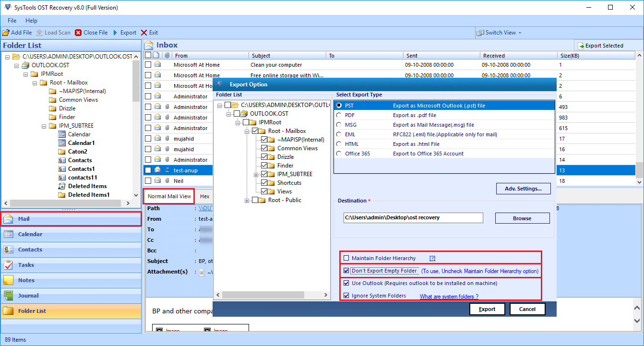
Task: Click the Deleted Items recycle icon in tree
Action: click(61, 186)
